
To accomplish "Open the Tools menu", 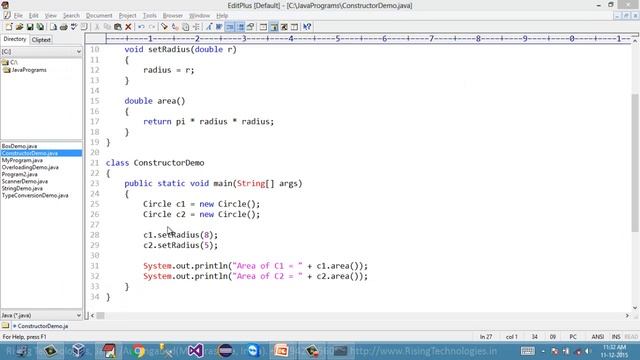I will coord(150,16).
